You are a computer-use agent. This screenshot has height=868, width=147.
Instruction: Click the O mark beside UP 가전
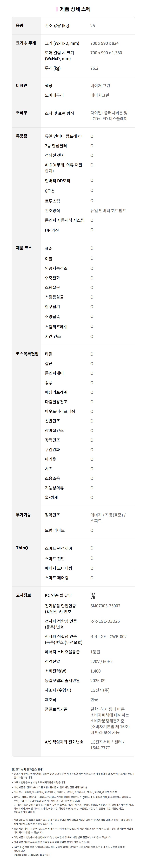(x=92, y=230)
